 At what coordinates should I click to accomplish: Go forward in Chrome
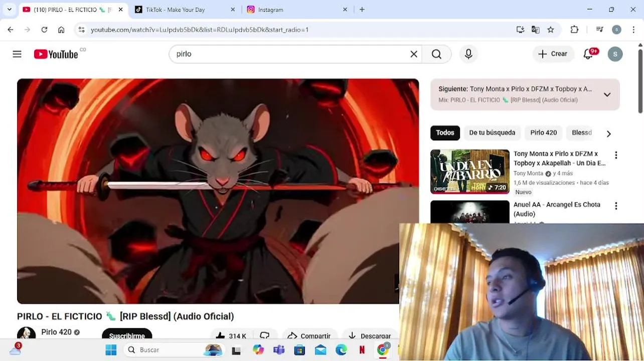tap(27, 30)
